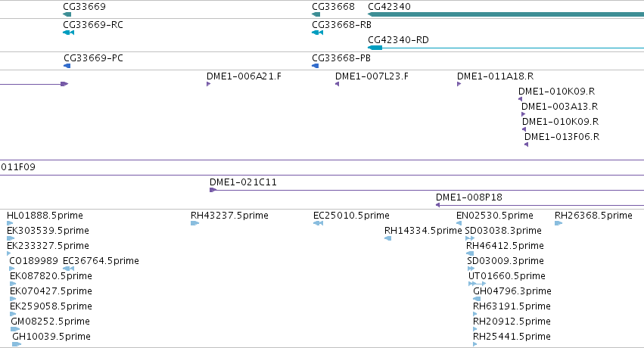Image resolution: width=644 pixels, height=348 pixels.
Task: Select the UT01660.5prime EST label
Action: tap(507, 276)
